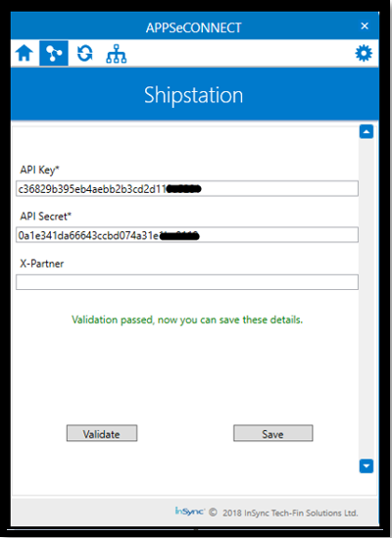Click the APPSeCONNECT title text
This screenshot has width=392, height=538.
point(194,27)
